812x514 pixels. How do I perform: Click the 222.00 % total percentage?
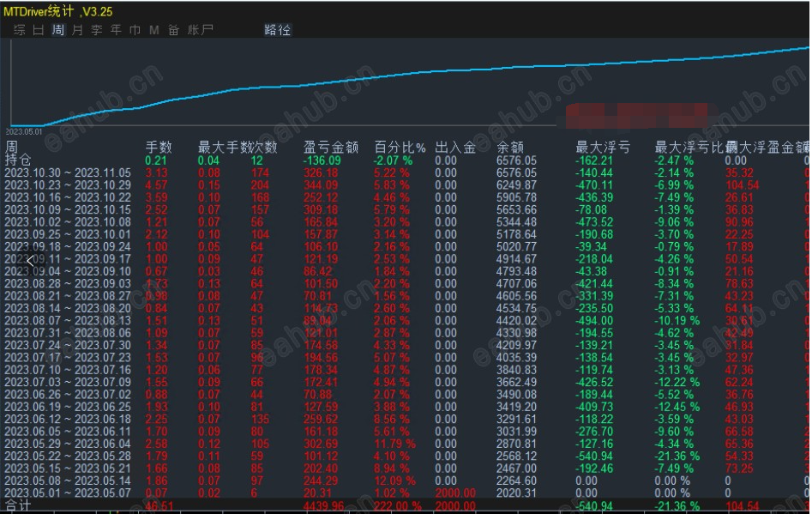[398, 505]
